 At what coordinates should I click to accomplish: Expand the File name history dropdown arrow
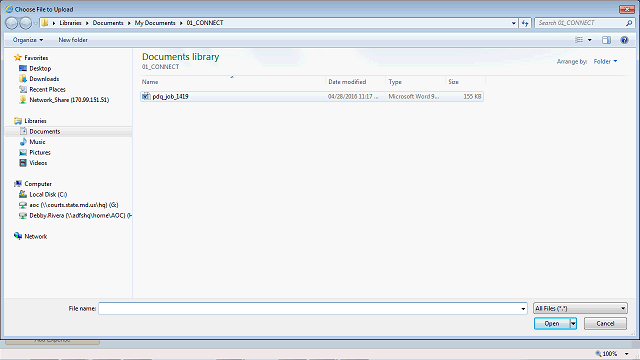523,309
